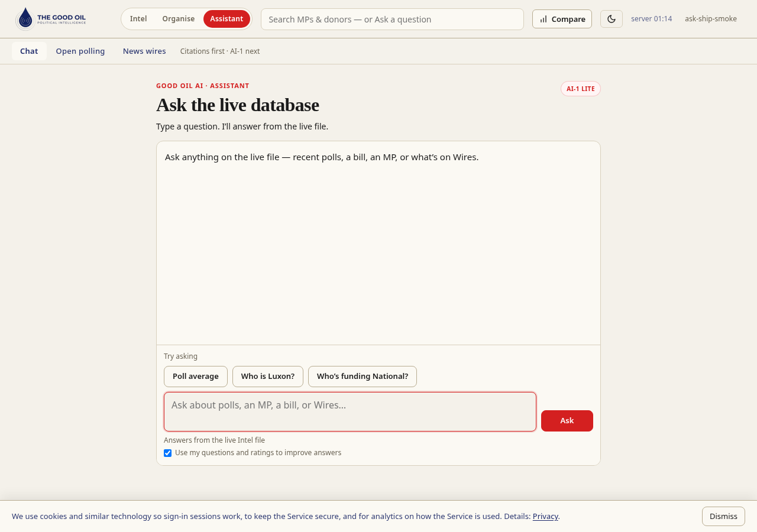Click the Ask button
757x532 pixels.
(567, 421)
